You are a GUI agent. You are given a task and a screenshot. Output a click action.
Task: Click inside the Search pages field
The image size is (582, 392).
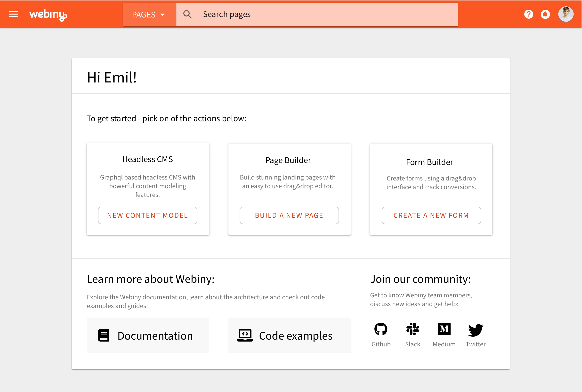[x=275, y=14]
